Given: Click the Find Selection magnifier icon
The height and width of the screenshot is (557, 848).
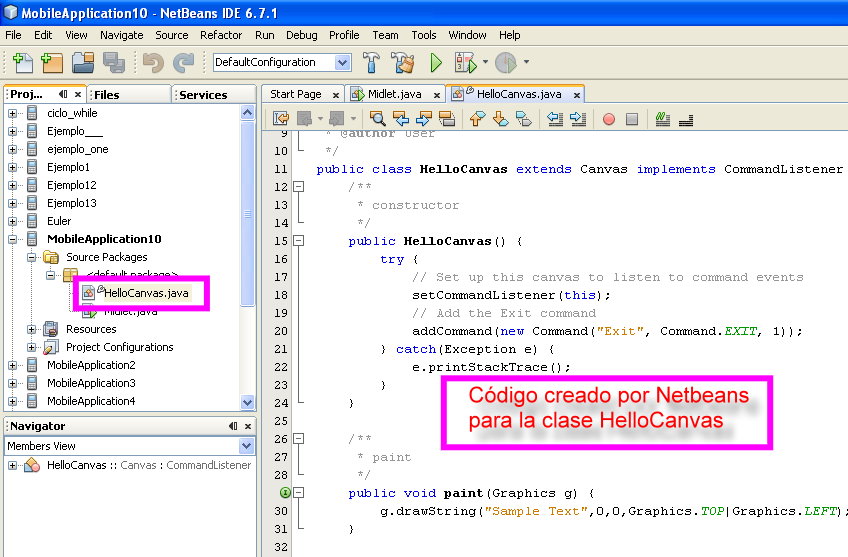Looking at the screenshot, I should tap(377, 118).
